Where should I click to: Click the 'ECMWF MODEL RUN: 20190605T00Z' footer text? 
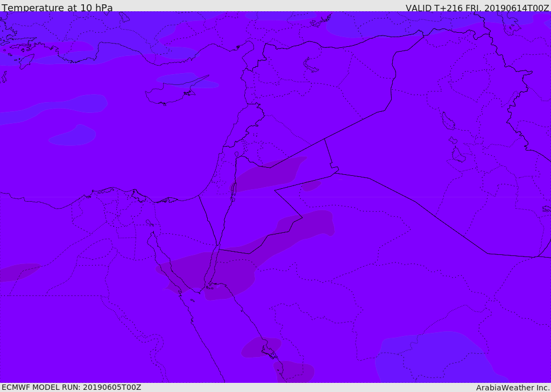(72, 388)
